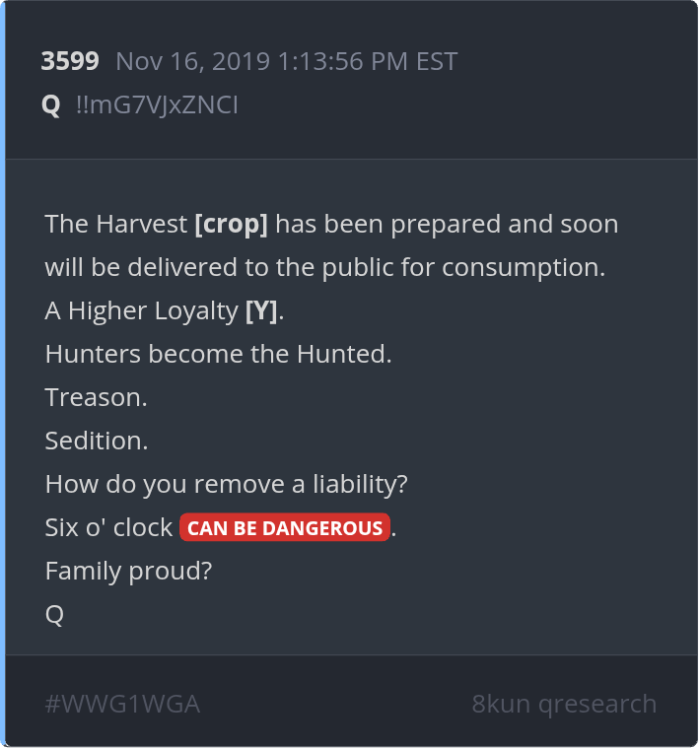
Task: Click the bold [crop] marker
Action: [232, 224]
